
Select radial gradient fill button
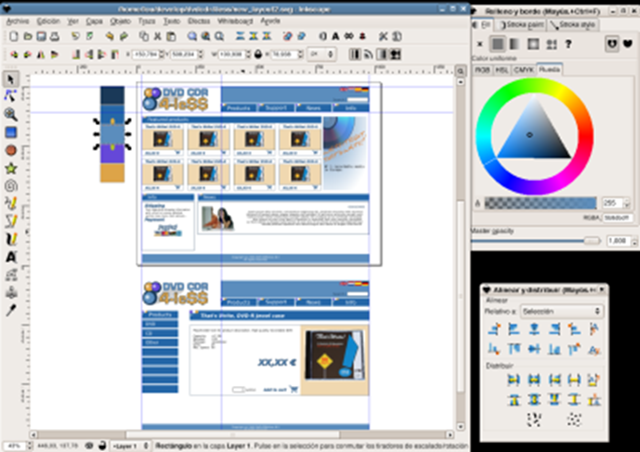[533, 44]
